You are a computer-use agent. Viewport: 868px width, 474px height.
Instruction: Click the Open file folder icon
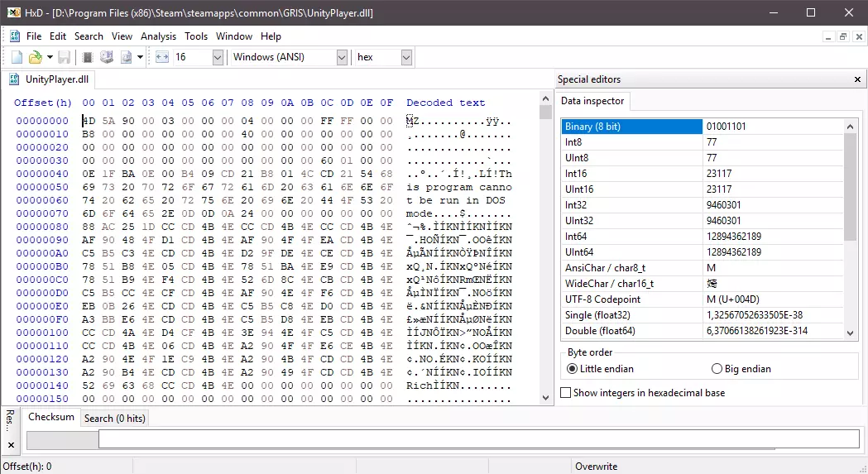[35, 57]
